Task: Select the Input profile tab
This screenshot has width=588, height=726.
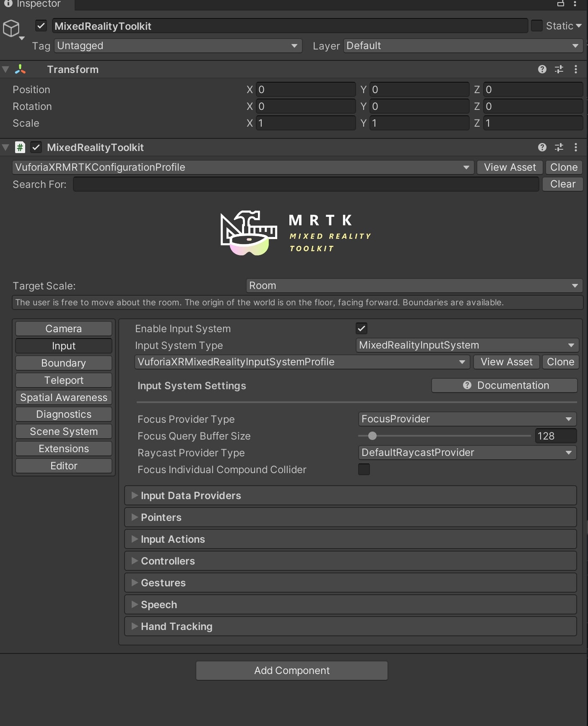Action: [64, 346]
